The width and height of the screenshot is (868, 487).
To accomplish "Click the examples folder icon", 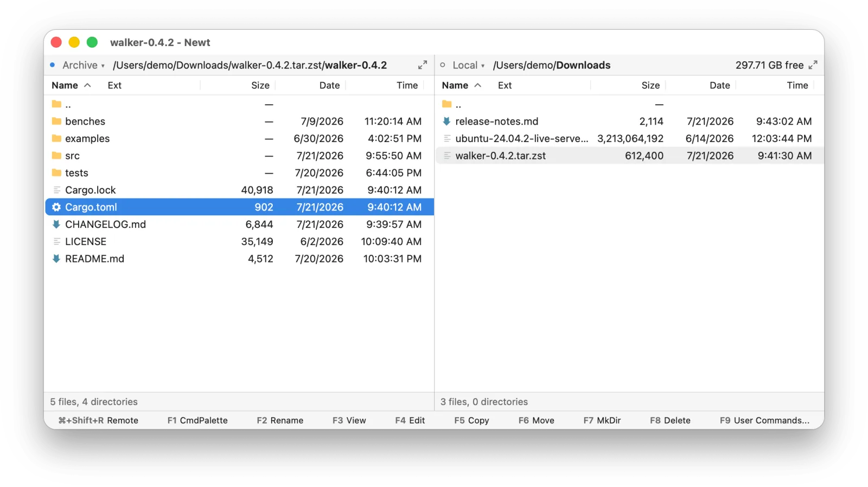I will tap(56, 138).
